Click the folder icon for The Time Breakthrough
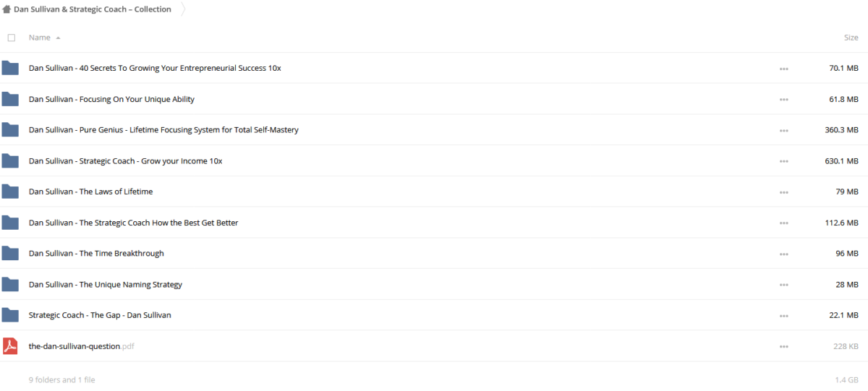The image size is (868, 391). pyautogui.click(x=10, y=254)
